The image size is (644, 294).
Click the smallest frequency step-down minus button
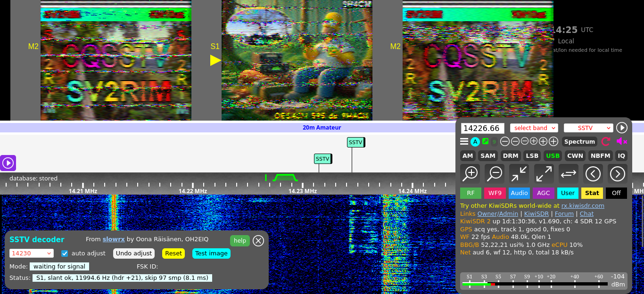pyautogui.click(x=525, y=141)
